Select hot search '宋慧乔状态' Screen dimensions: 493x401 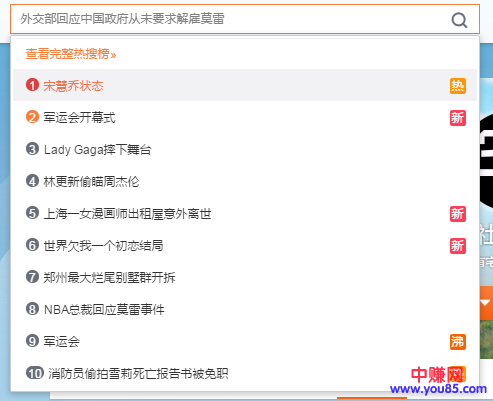245,85
